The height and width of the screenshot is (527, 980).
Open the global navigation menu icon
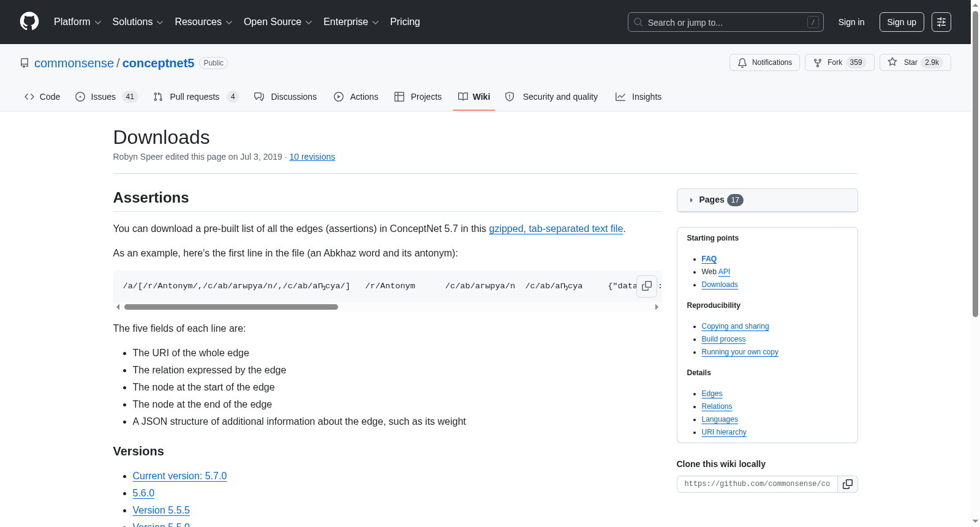[941, 22]
